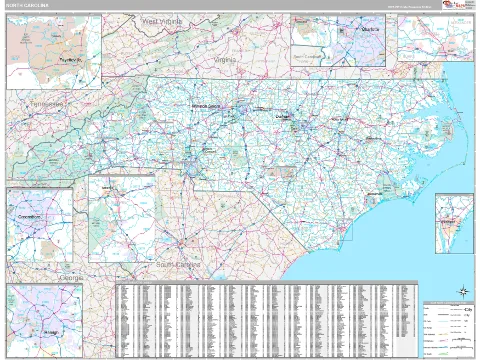Click the Georgia state label
The image size is (480, 360).
click(71, 278)
